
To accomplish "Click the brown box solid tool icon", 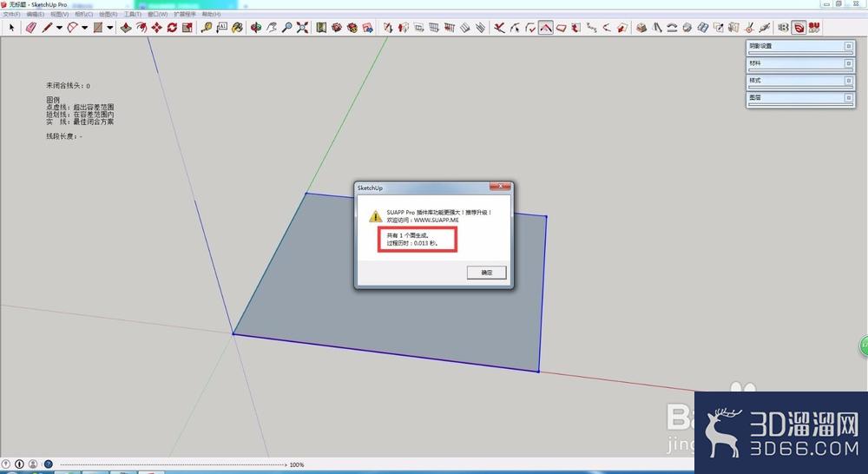I will pyautogui.click(x=641, y=27).
